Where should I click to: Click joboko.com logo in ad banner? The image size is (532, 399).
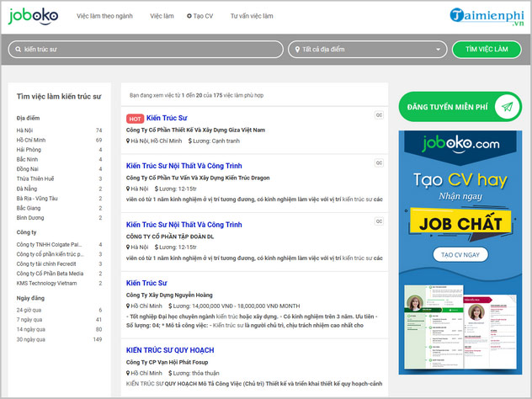pos(460,144)
